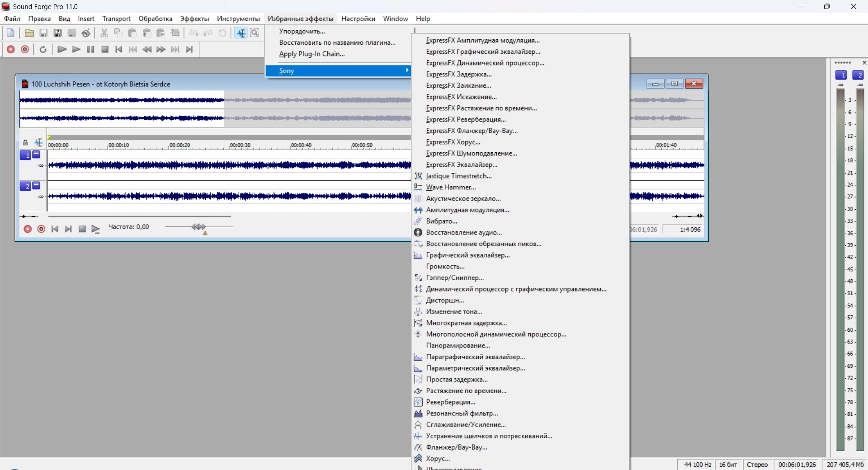Click Go to End in the main transport bar

pos(189,49)
